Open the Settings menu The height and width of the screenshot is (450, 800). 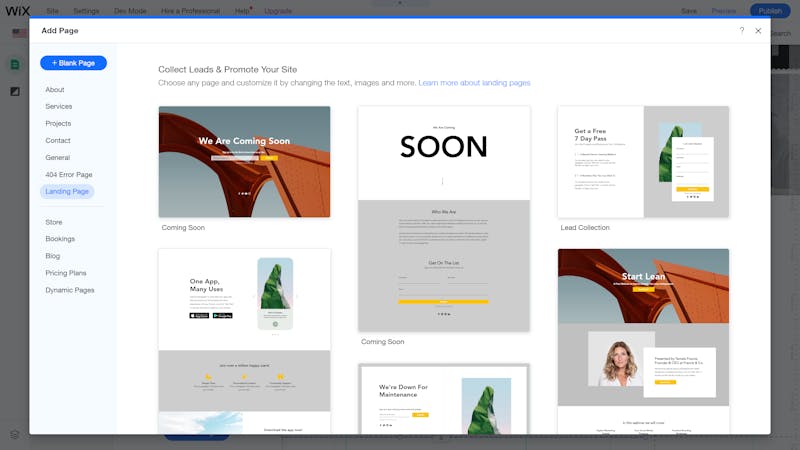[86, 11]
